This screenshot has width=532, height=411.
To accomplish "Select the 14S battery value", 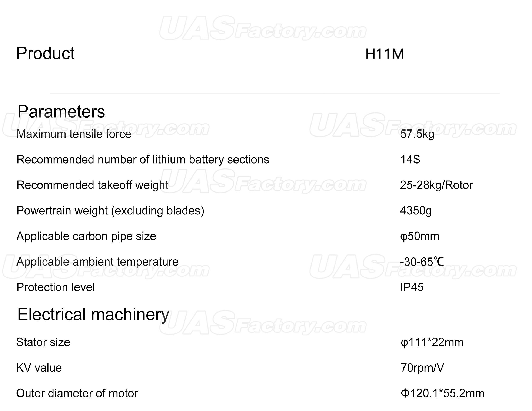I will click(x=410, y=160).
